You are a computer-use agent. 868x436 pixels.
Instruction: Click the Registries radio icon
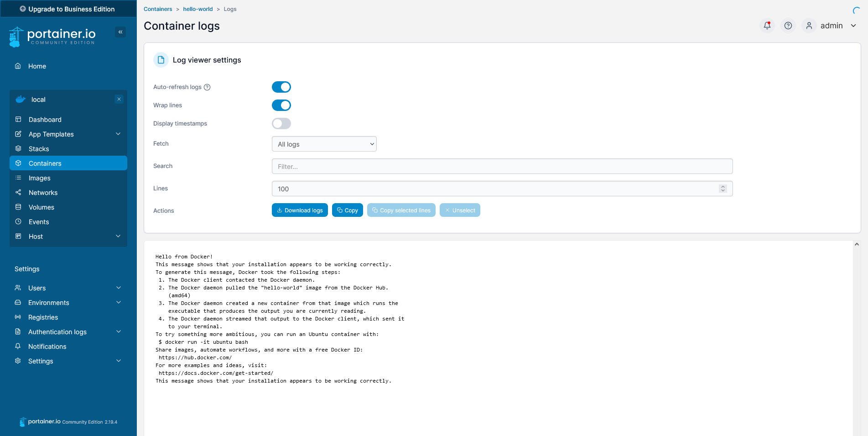coord(18,317)
